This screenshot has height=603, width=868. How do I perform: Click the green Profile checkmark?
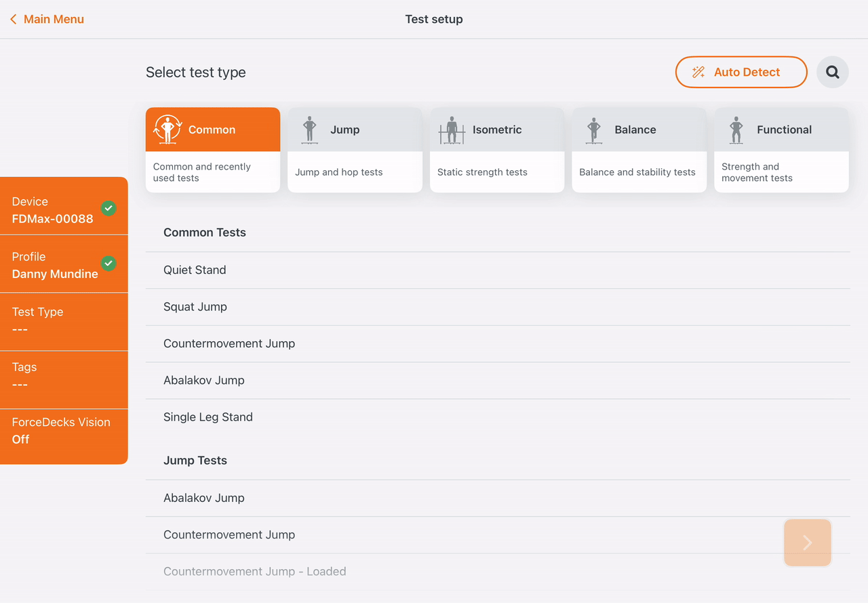(108, 263)
